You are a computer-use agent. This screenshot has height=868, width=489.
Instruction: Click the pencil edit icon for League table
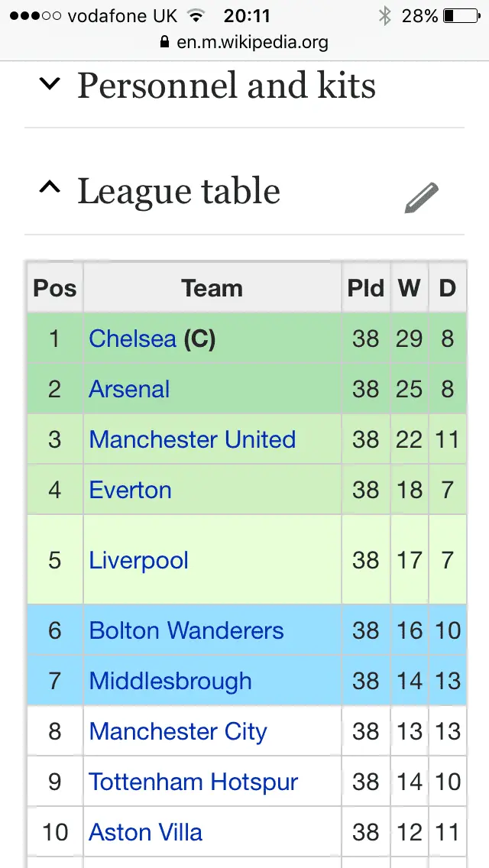coord(421,198)
